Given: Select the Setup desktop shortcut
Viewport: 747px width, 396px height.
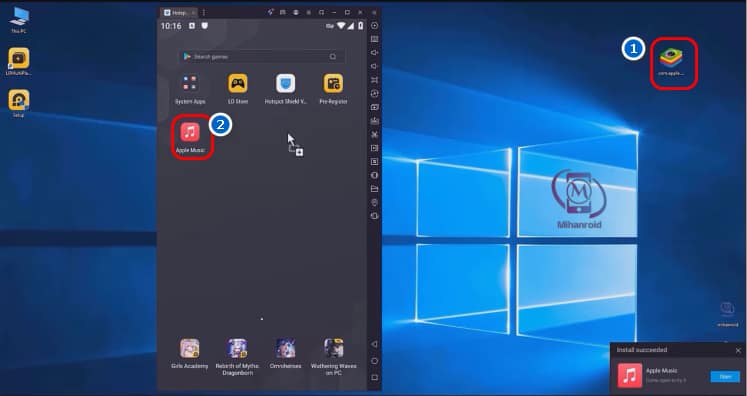Looking at the screenshot, I should click(19, 103).
